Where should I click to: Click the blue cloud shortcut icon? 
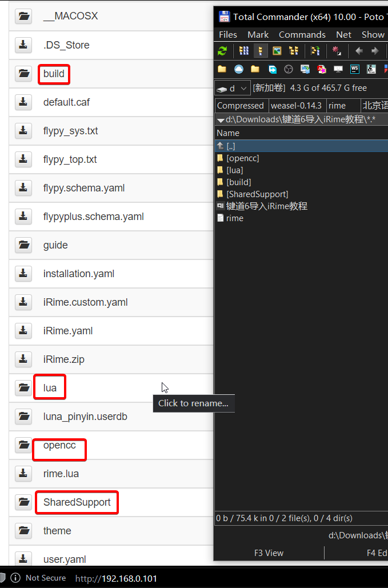(239, 69)
